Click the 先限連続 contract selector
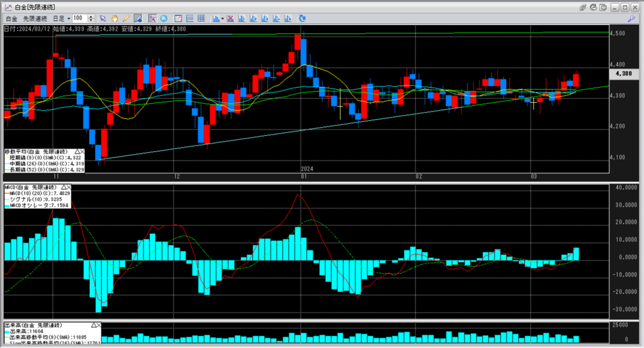This screenshot has height=348, width=644. (35, 19)
